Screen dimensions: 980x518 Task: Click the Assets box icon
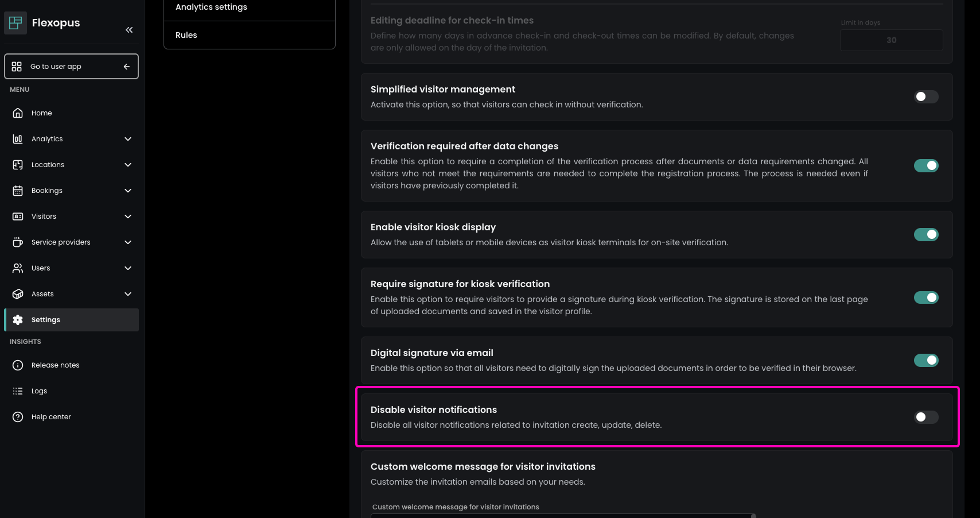(x=18, y=294)
